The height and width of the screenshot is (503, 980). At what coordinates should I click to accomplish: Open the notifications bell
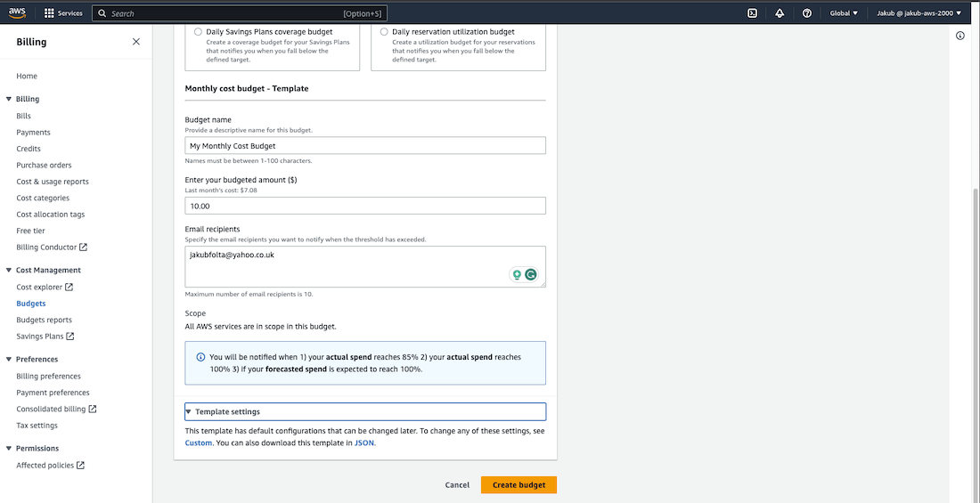(x=780, y=13)
